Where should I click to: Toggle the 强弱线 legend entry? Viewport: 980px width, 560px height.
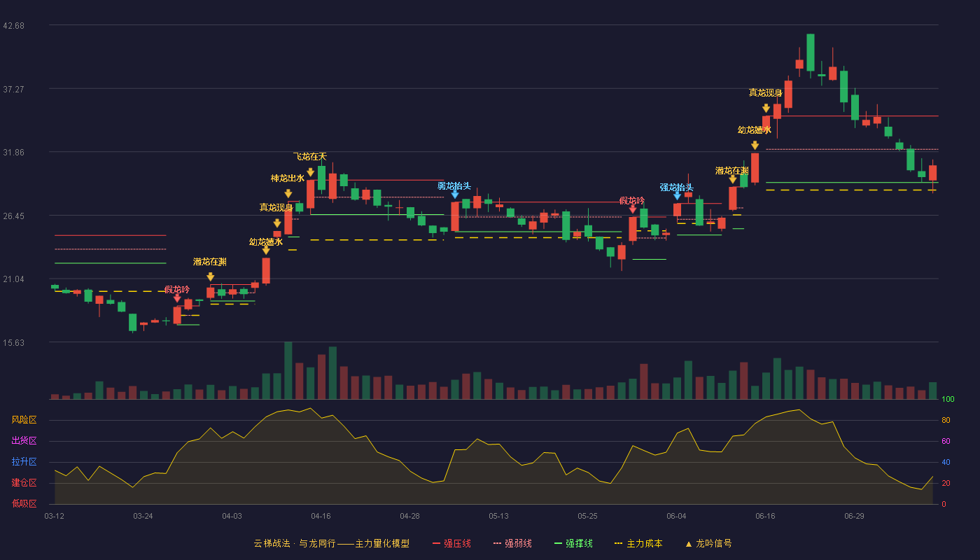[512, 543]
